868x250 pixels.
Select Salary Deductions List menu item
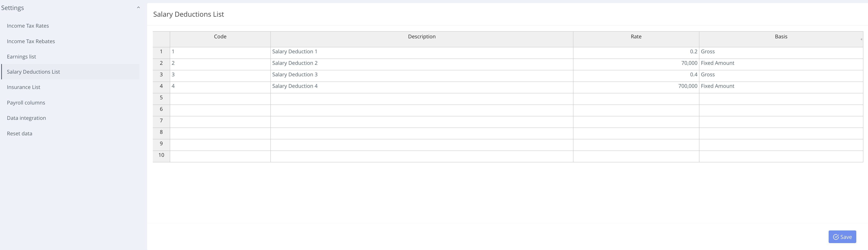click(x=33, y=72)
